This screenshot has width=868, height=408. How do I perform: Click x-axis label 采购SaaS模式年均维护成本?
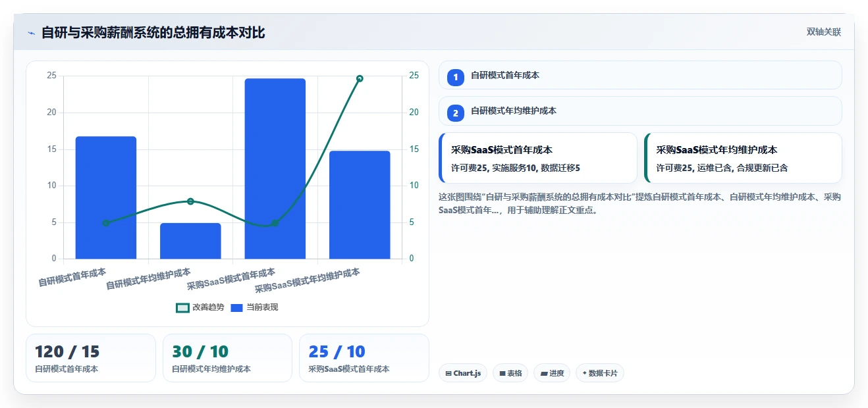click(308, 280)
